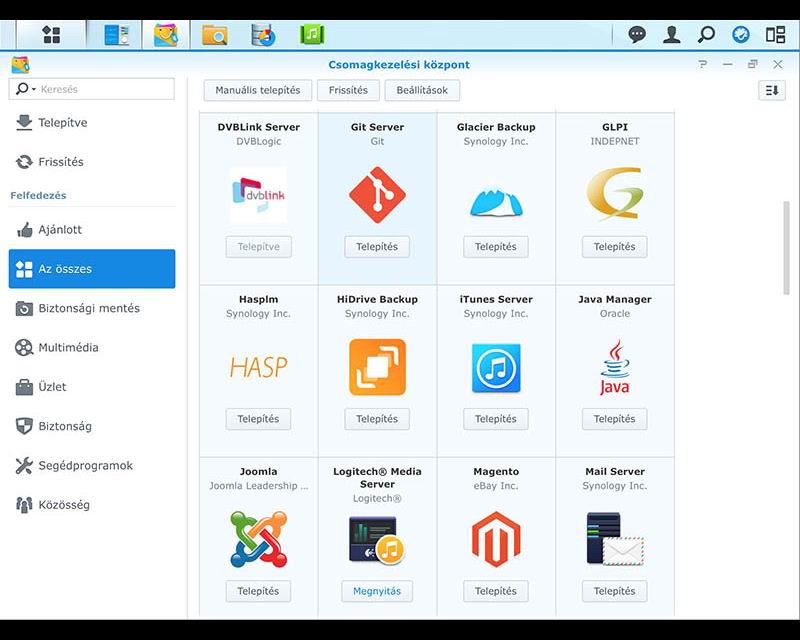
Task: Open the Mail app icon in taskbar
Action: (x=165, y=33)
